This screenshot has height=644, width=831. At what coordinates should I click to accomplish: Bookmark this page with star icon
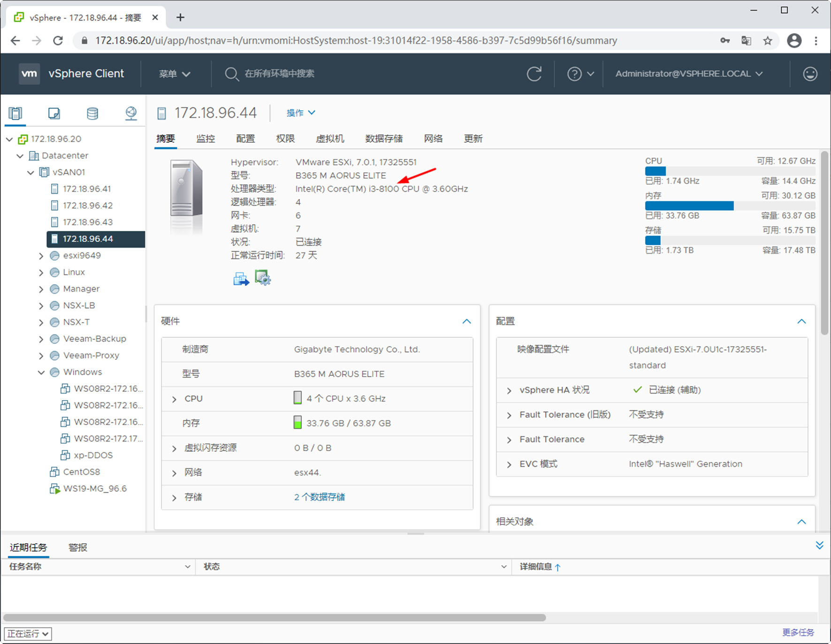click(x=768, y=41)
